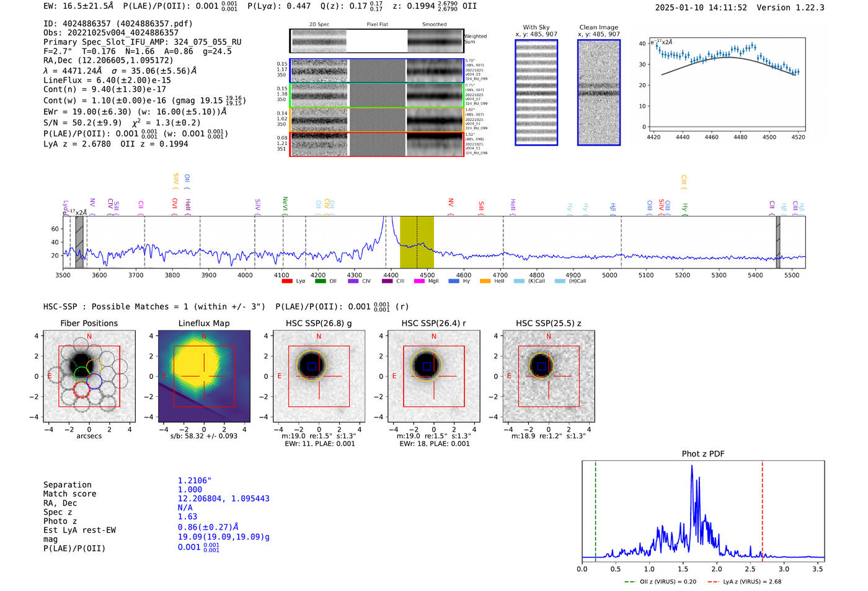Click the Separation value 1.2106"
868x591 pixels.
(x=195, y=481)
